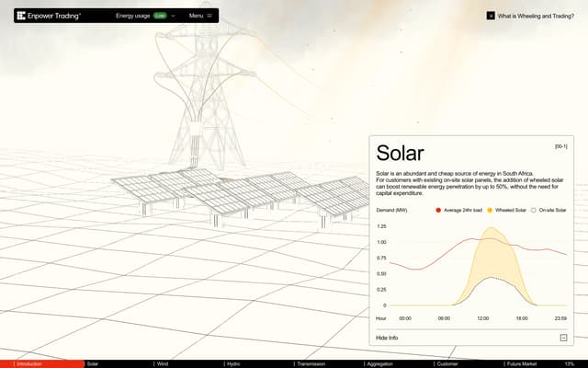Screen dimensions: 588x368
Task: Jump to the Aggregation section tab
Action: 379,364
